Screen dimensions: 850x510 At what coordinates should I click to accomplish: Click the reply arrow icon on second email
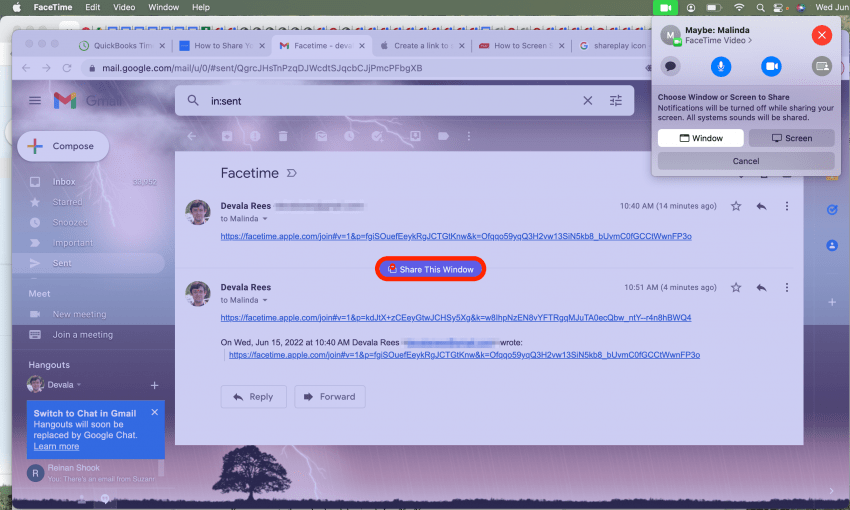[761, 287]
